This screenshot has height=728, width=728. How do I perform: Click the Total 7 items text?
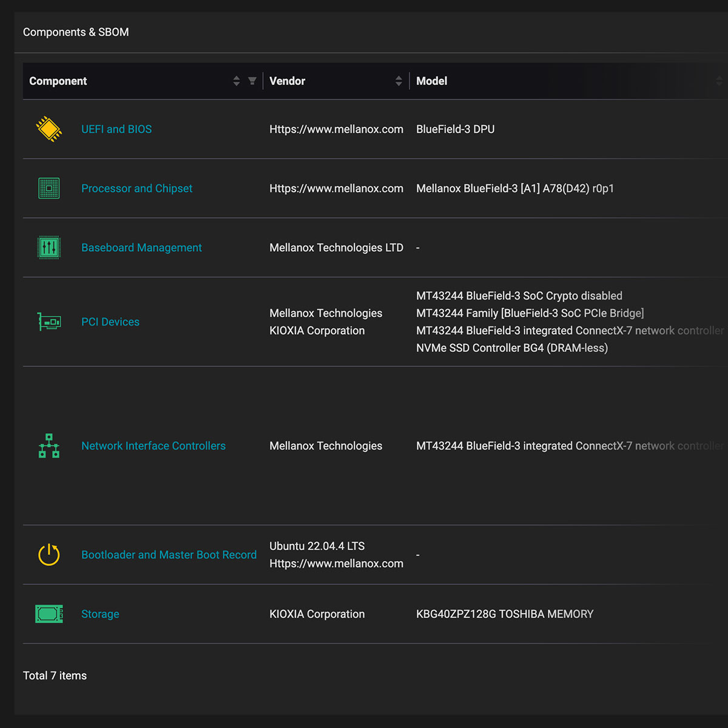pos(55,676)
